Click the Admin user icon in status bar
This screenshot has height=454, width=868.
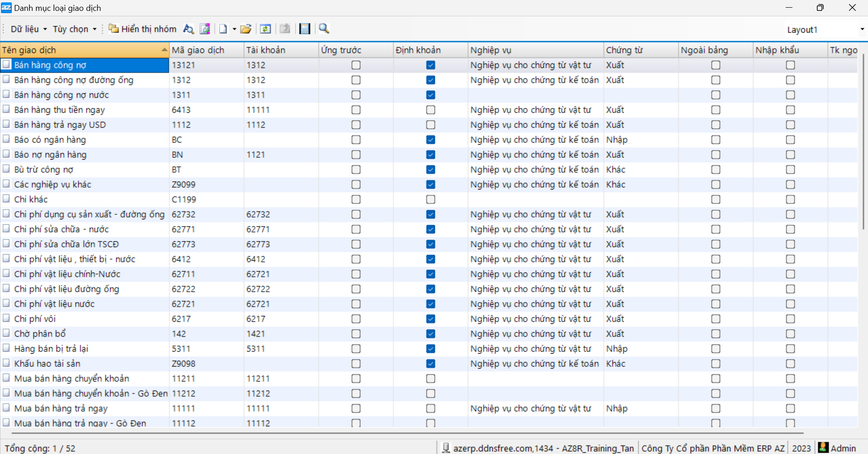click(824, 448)
